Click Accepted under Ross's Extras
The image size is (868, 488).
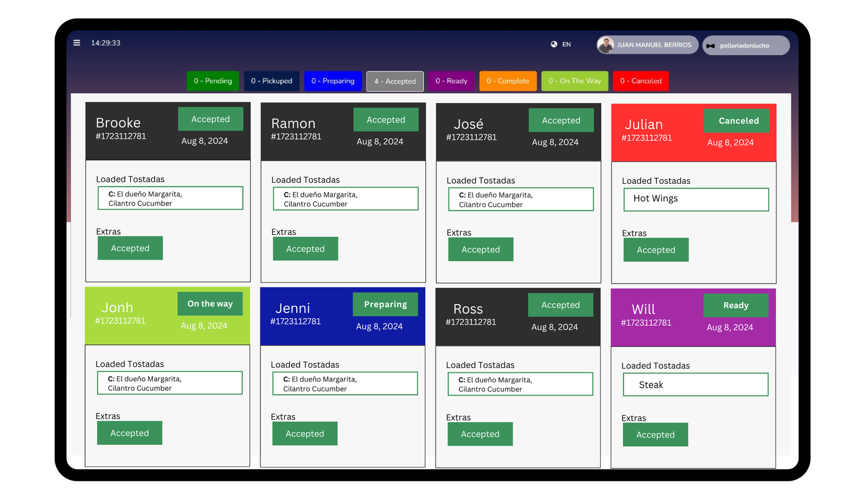[480, 434]
